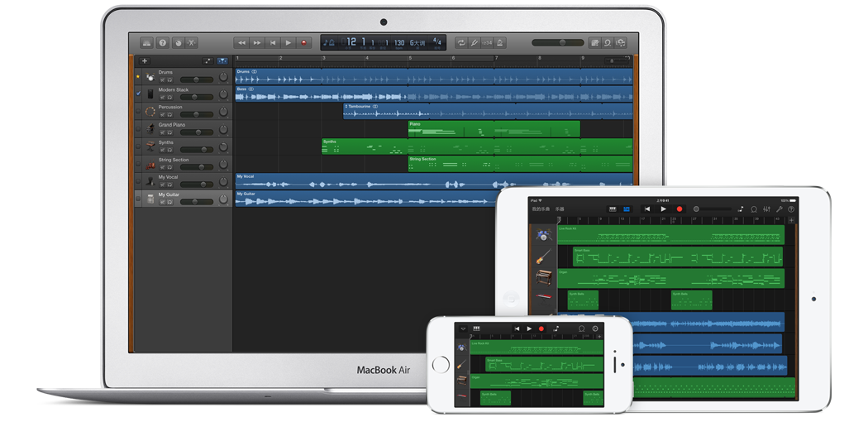Toggle the metronome button right of count-in

coord(500,43)
